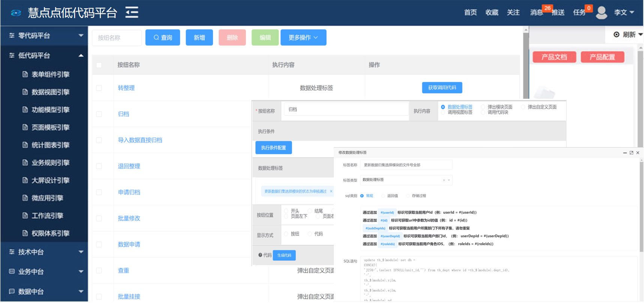The height and width of the screenshot is (303, 644).
Task: Click the 低代码平台 menu icon
Action: 12,55
